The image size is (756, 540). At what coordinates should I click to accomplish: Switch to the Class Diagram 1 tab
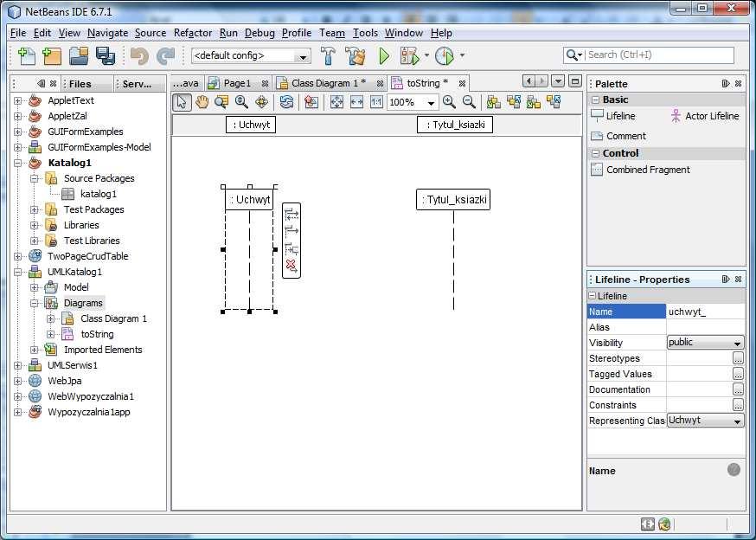coord(328,83)
